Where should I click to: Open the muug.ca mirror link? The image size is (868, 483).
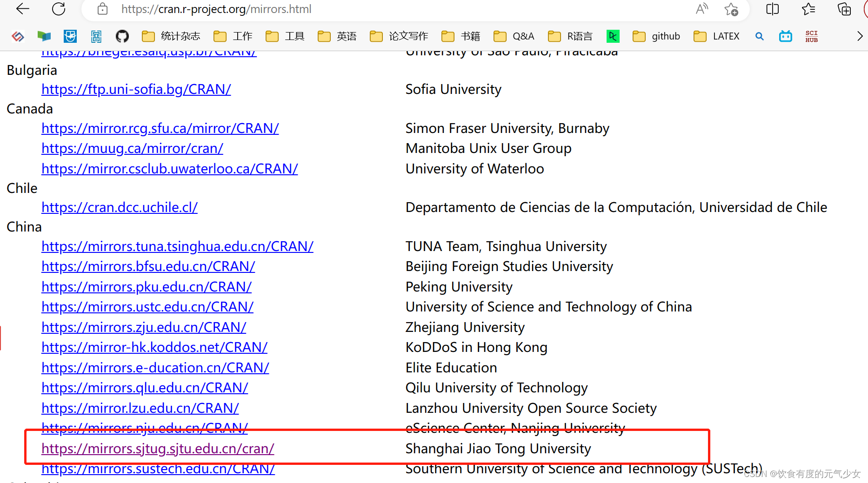pos(132,148)
